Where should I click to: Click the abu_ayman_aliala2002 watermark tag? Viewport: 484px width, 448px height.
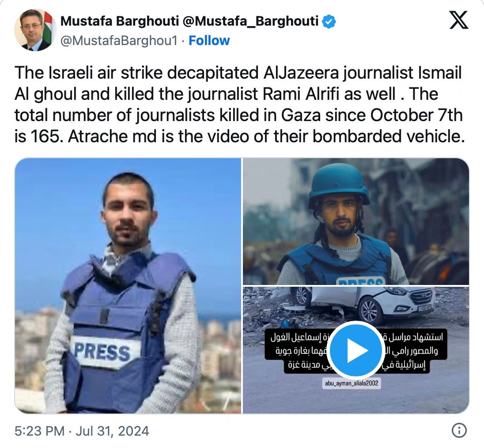pyautogui.click(x=352, y=383)
